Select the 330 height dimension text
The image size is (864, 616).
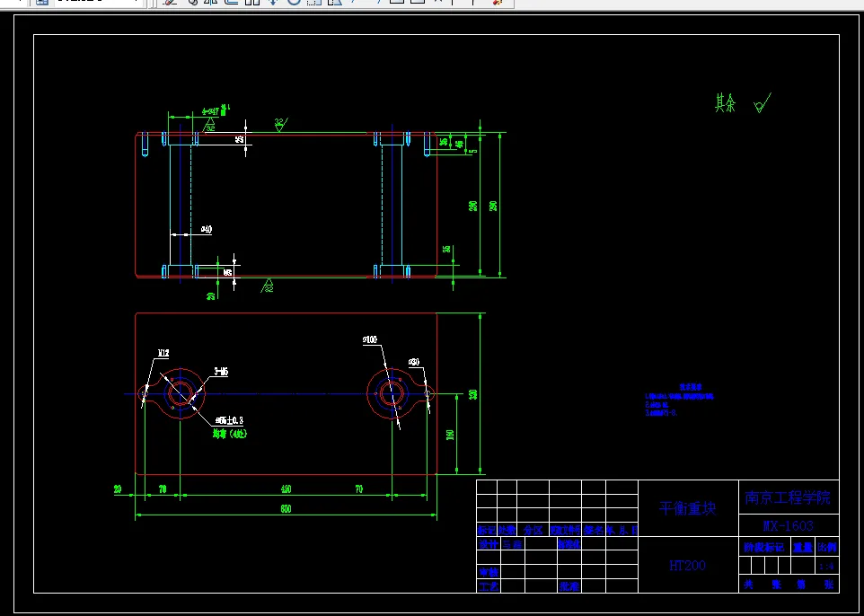tap(472, 394)
